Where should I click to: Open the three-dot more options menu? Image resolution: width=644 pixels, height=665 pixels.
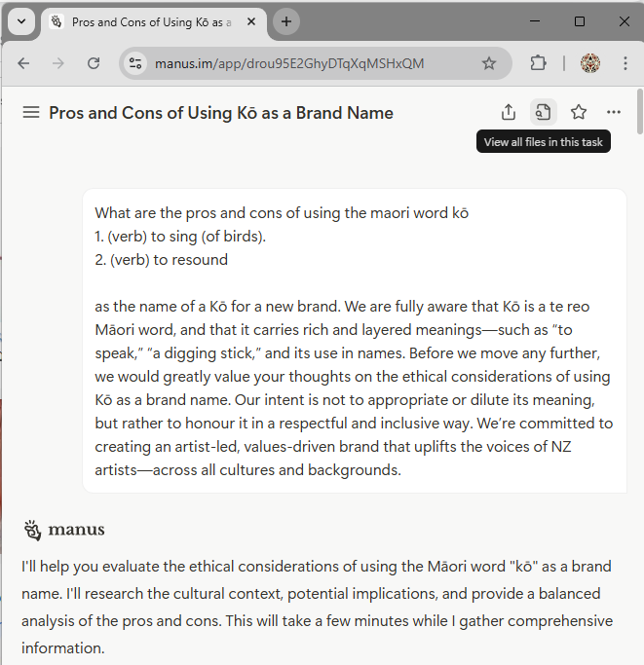point(614,112)
